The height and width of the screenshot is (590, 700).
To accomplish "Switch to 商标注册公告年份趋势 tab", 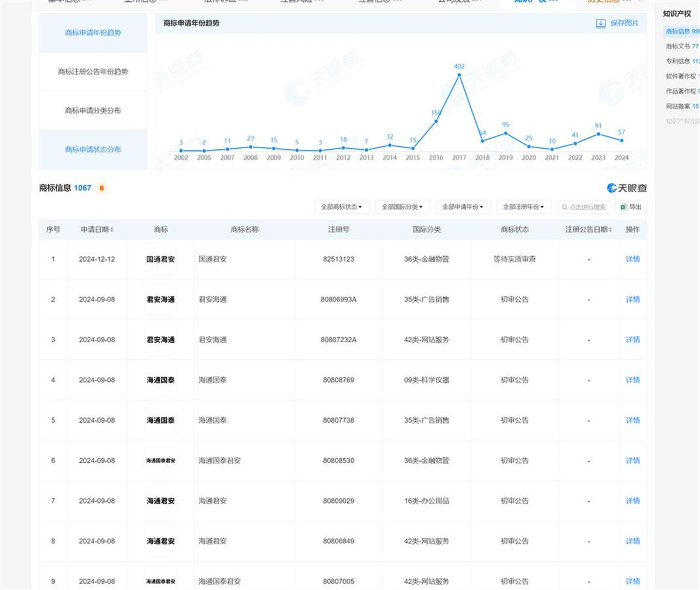I will click(93, 72).
